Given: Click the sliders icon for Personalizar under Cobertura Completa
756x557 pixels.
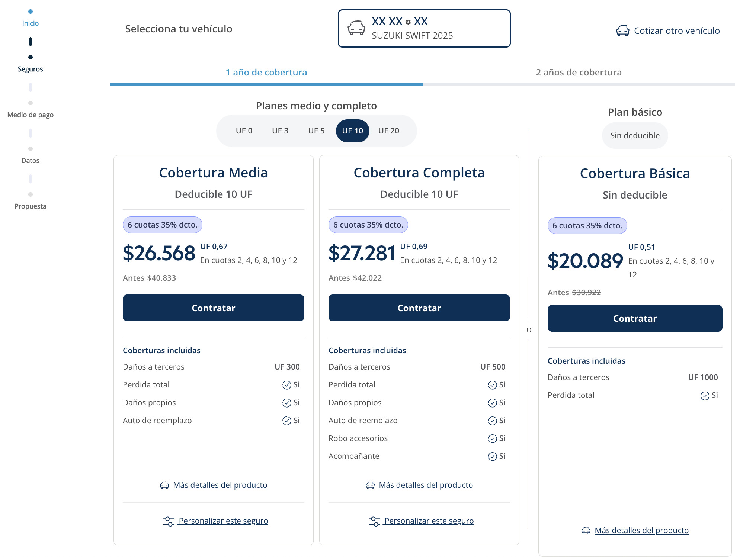Looking at the screenshot, I should tap(374, 521).
